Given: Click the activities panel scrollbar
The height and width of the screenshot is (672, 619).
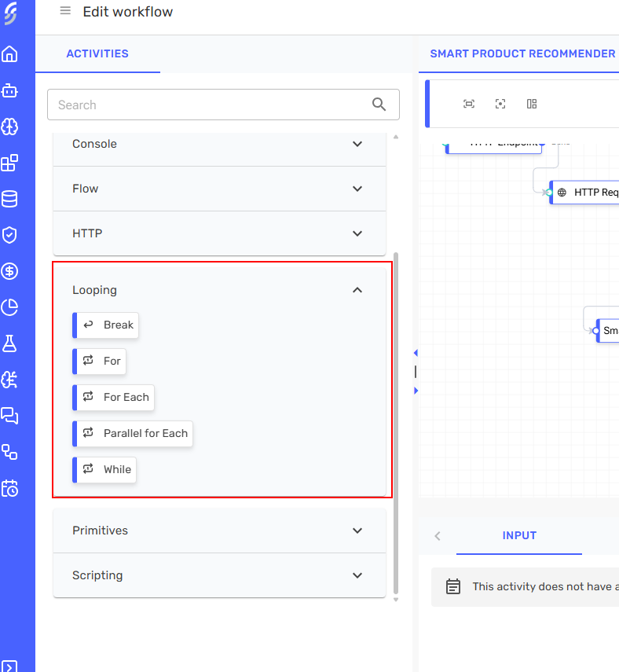Looking at the screenshot, I should tap(396, 423).
